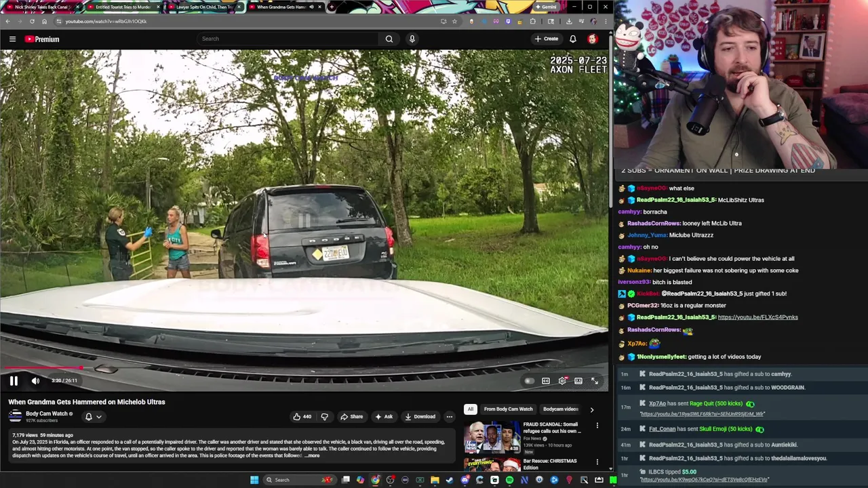Go to browser home page
Image resolution: width=868 pixels, height=488 pixels.
(x=44, y=21)
